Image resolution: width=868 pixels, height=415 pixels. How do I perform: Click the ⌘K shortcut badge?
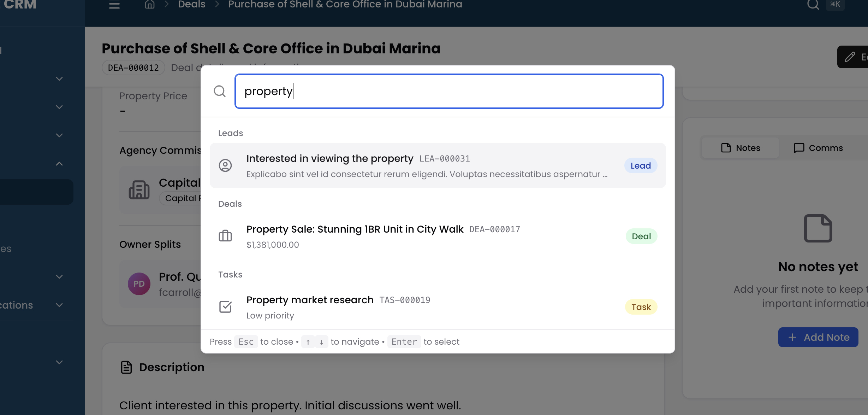(836, 5)
